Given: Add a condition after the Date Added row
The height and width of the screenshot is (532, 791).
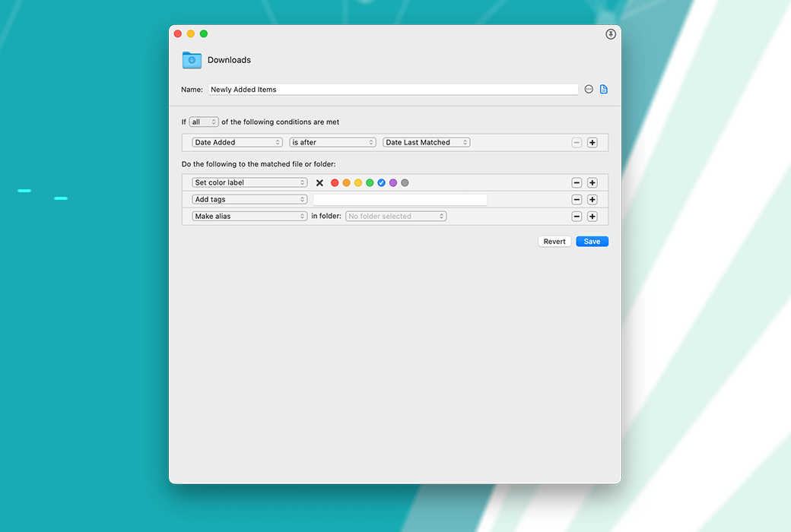Looking at the screenshot, I should [592, 143].
